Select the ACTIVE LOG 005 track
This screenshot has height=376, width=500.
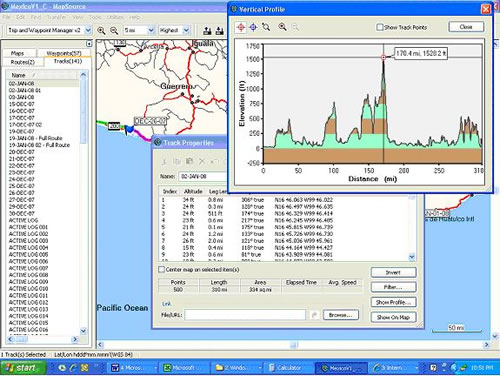click(x=28, y=254)
